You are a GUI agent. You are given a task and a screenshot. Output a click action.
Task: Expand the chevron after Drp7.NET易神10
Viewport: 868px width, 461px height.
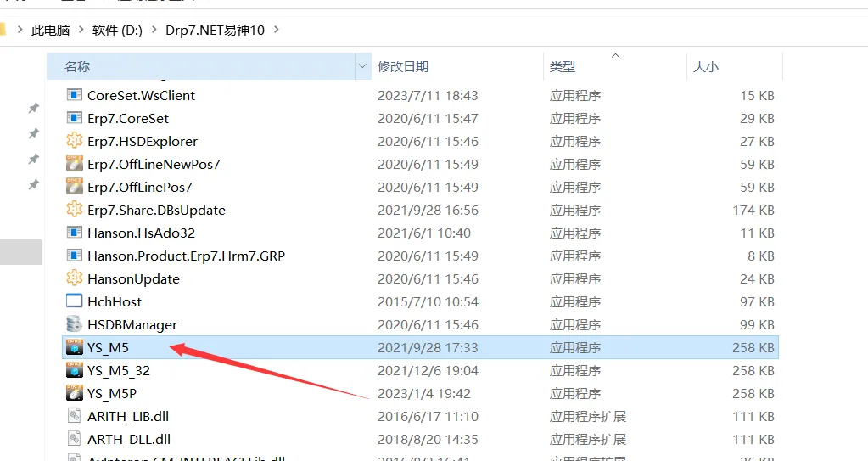277,30
